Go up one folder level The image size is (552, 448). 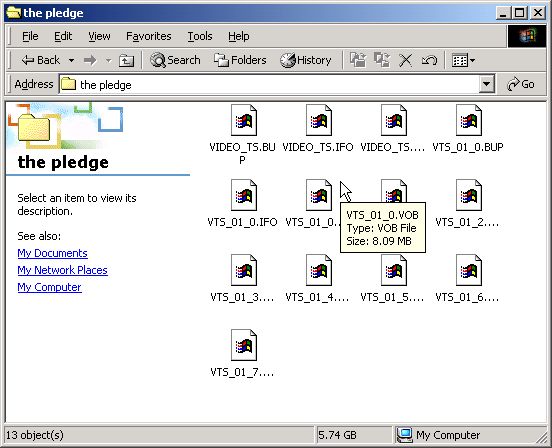point(126,61)
